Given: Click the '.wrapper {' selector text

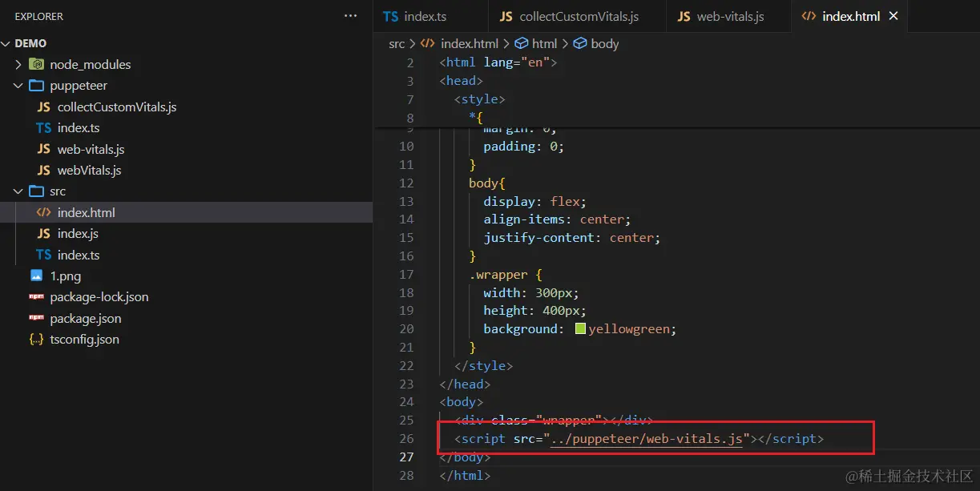Looking at the screenshot, I should point(506,275).
